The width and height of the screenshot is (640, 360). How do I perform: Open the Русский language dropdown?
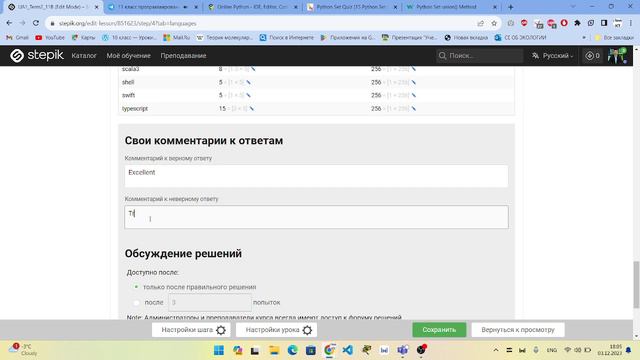pos(552,56)
